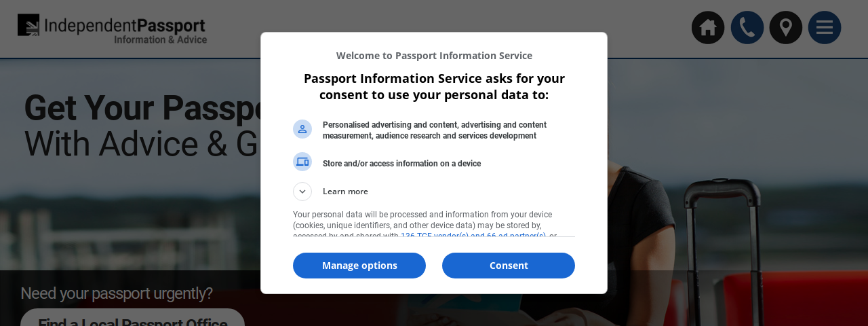Click the device icon beside store information
Screen dimensions: 868x326
[x=302, y=162]
